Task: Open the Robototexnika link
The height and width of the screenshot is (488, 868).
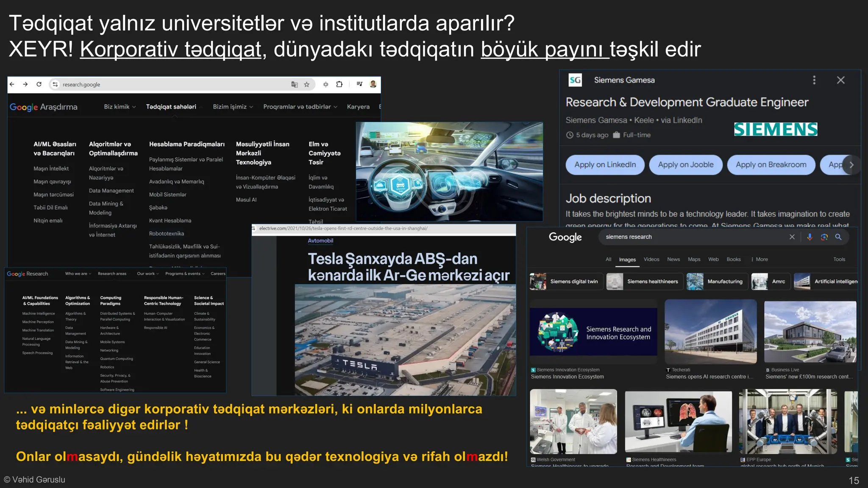Action: (167, 234)
